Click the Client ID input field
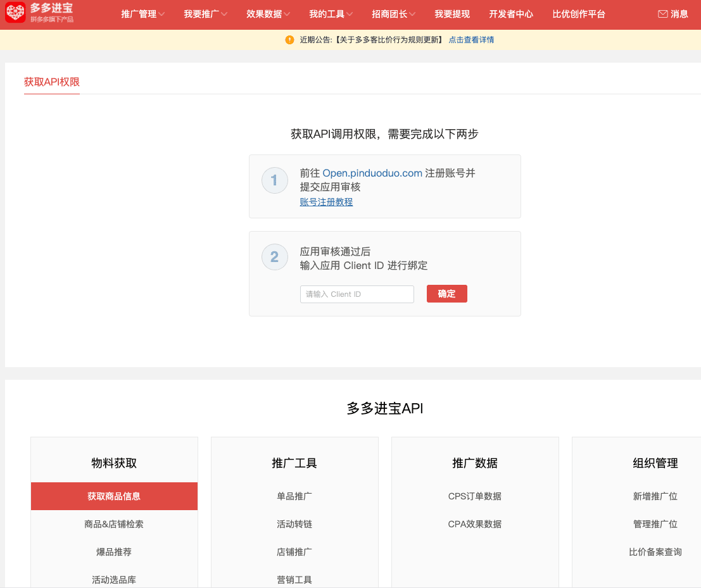701x588 pixels. [x=357, y=294]
